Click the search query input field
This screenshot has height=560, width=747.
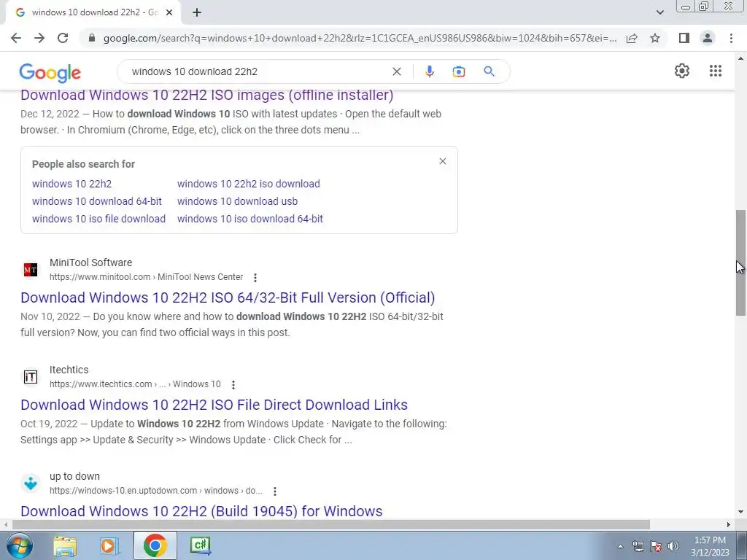[x=258, y=71]
